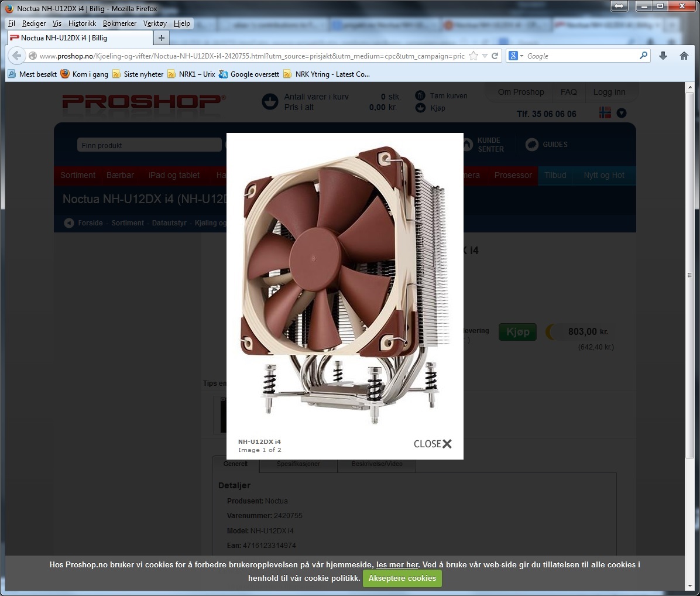This screenshot has width=700, height=596.
Task: Open the Historikk menu
Action: [x=82, y=23]
